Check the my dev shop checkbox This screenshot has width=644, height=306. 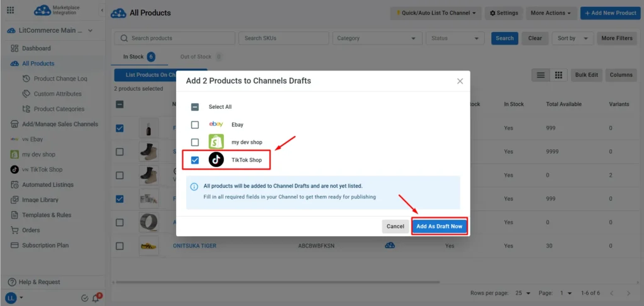pyautogui.click(x=195, y=142)
